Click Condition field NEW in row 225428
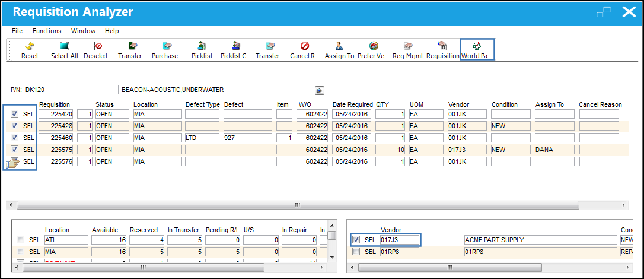The width and height of the screenshot is (644, 279). point(511,126)
